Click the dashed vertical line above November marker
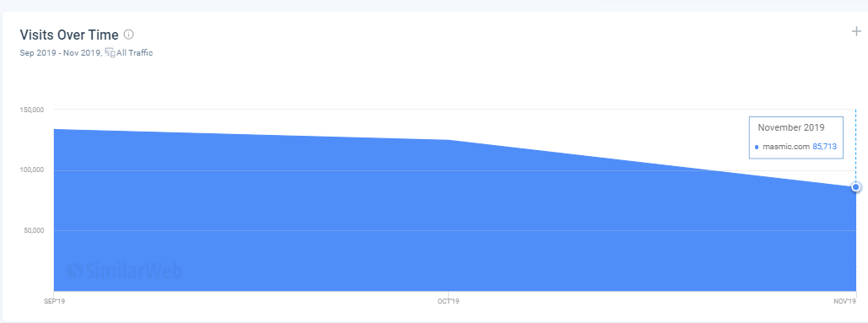This screenshot has height=323, width=868. pos(856,146)
